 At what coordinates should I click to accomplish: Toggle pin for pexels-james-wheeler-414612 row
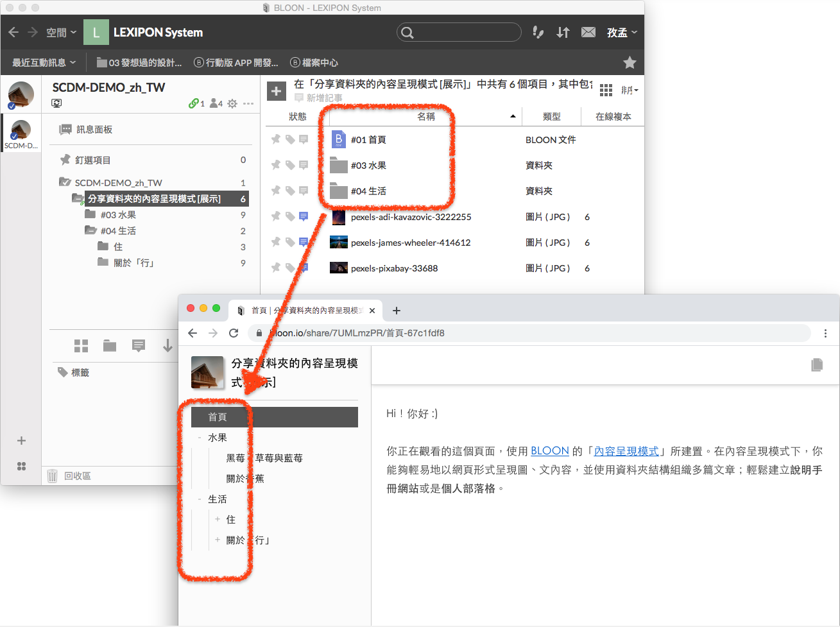[x=276, y=242]
